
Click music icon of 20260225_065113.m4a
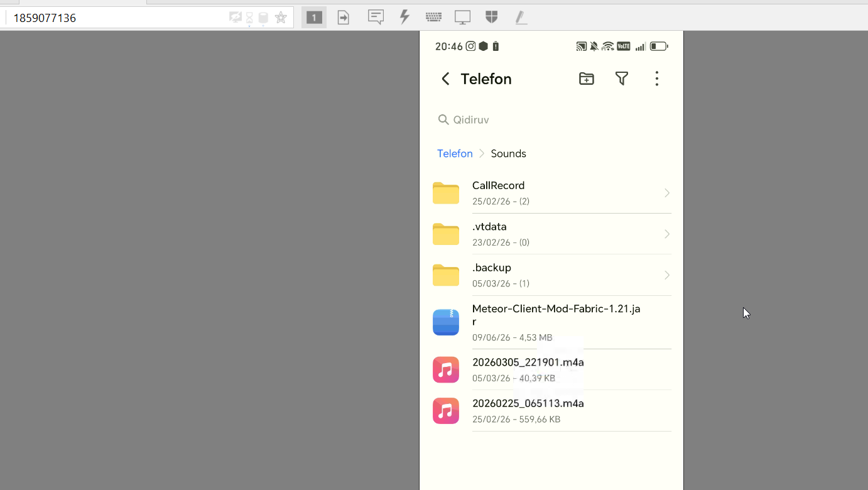tap(446, 410)
